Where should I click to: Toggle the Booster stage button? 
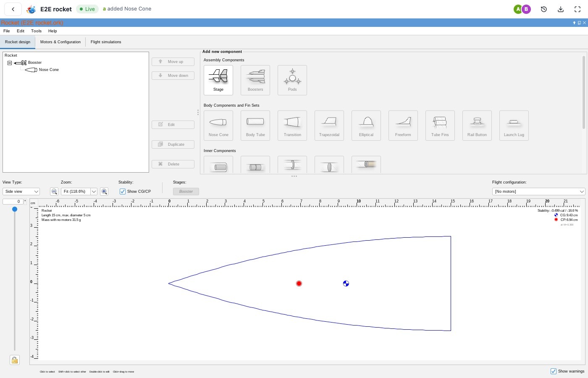186,192
